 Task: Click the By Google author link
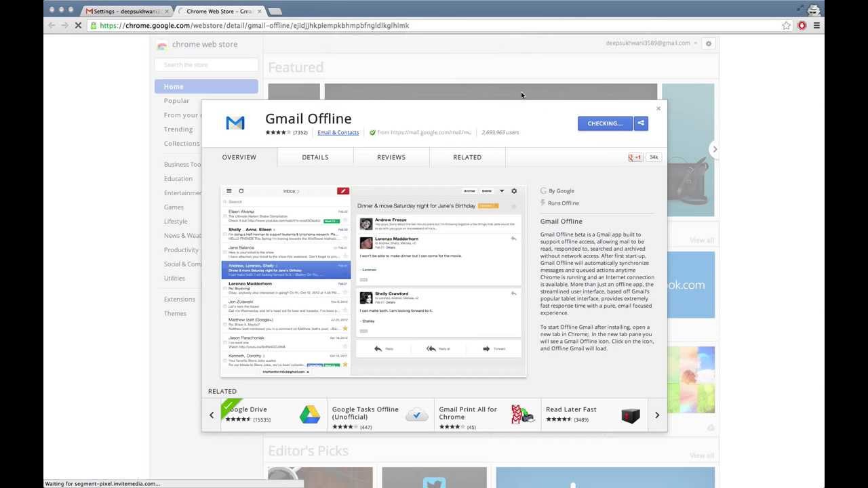tap(561, 191)
